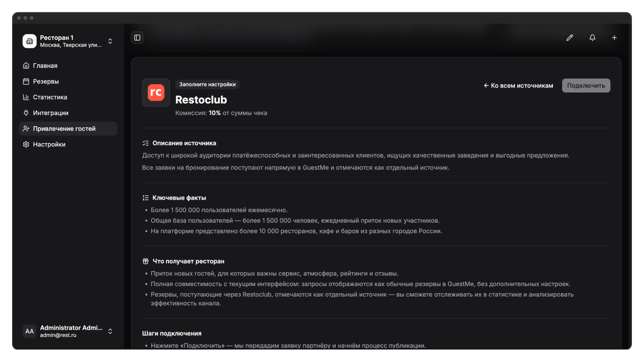Expand the Administrator account menu

tap(110, 331)
